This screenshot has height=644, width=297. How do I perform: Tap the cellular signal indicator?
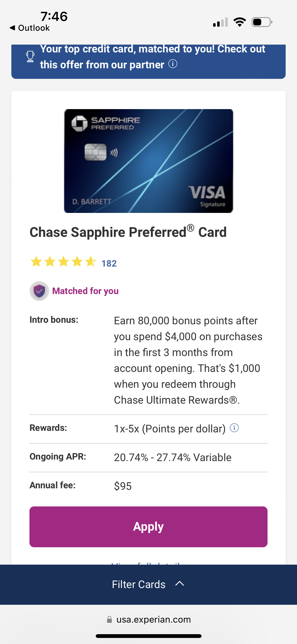click(220, 22)
